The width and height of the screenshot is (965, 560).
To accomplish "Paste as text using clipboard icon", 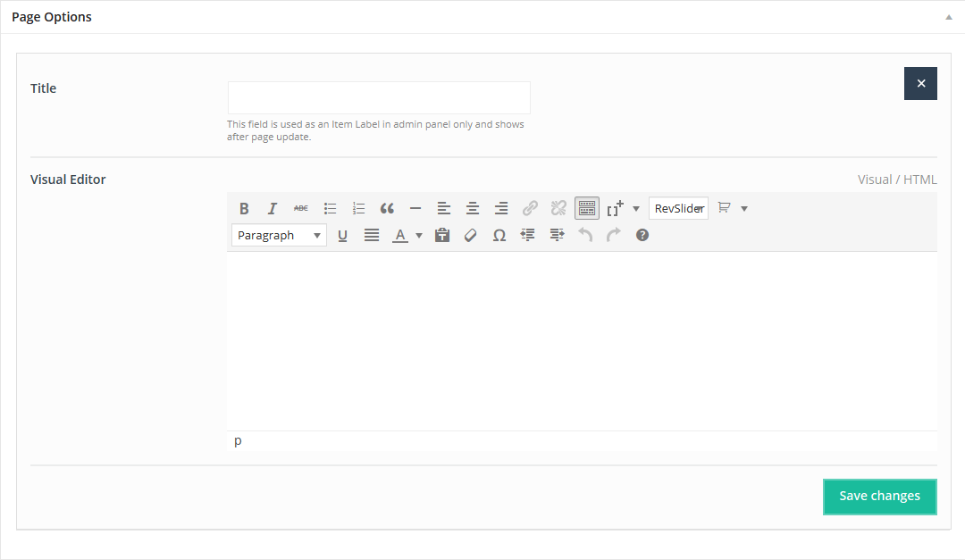I will [442, 235].
